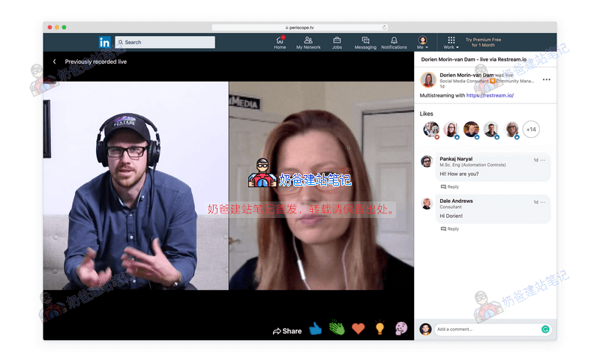Screen dimensions: 600x364
Task: Click the LinkedIn logo
Action: tap(104, 42)
